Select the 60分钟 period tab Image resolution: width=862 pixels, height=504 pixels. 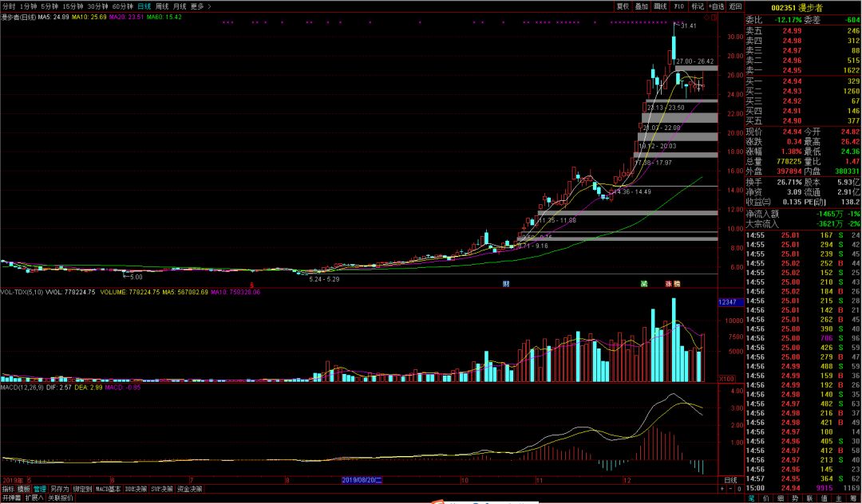[123, 6]
